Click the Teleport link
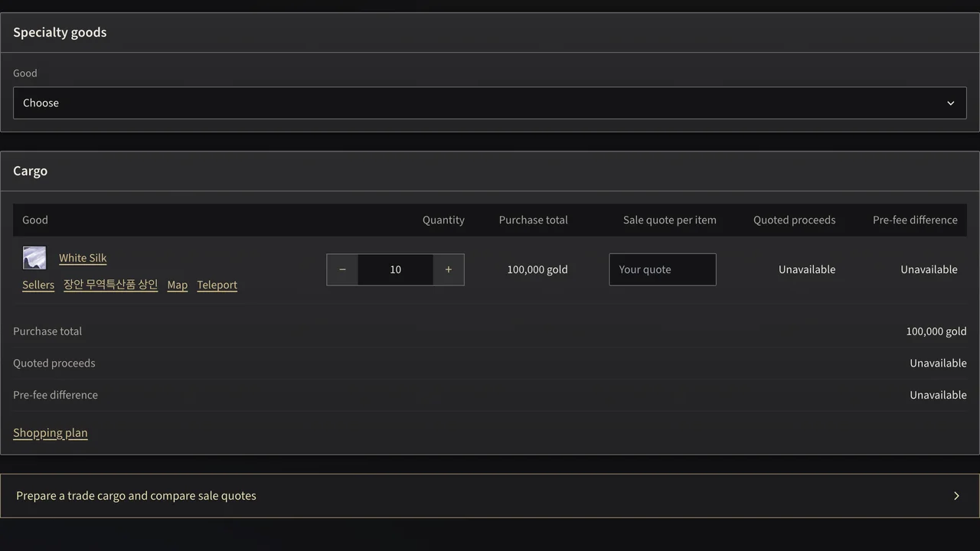Image resolution: width=980 pixels, height=551 pixels. click(217, 285)
